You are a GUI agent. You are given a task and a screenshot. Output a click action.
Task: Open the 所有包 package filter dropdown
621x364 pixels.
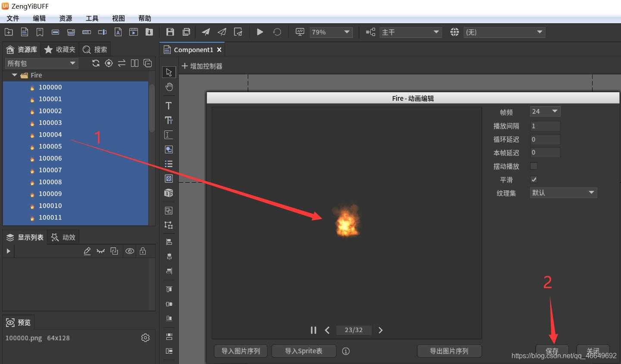(x=41, y=63)
